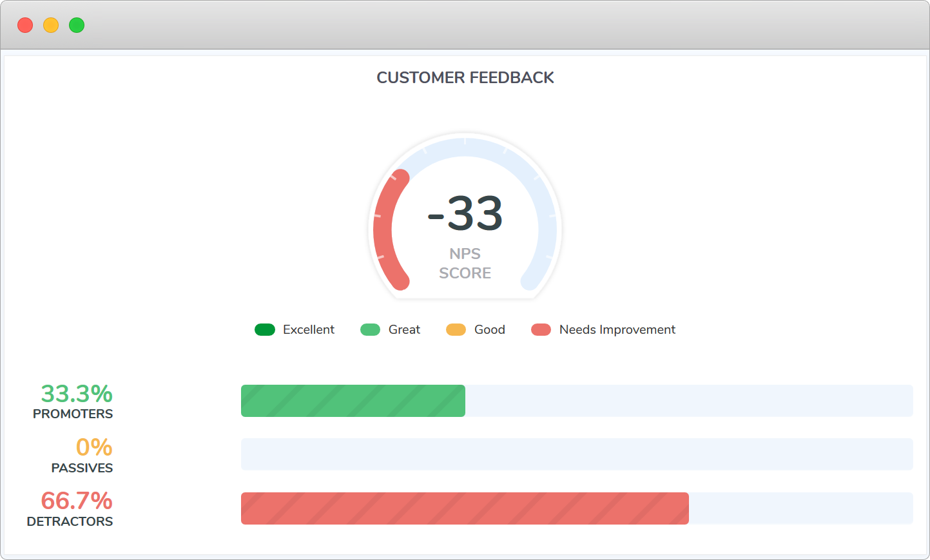Click the -33 score number

465,214
